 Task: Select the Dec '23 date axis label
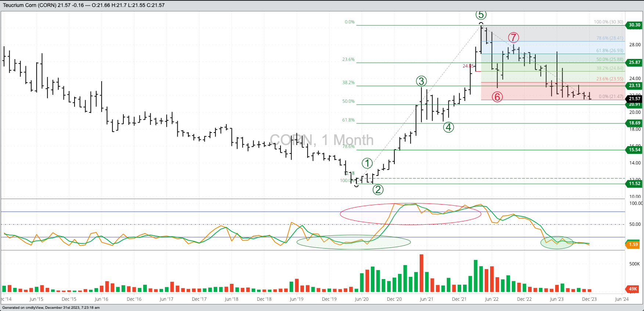[589, 299]
